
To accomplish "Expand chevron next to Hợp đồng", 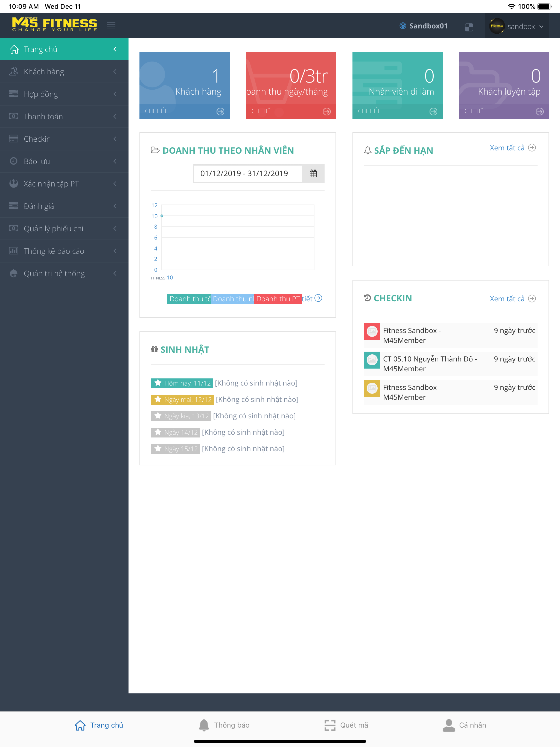I will (115, 94).
